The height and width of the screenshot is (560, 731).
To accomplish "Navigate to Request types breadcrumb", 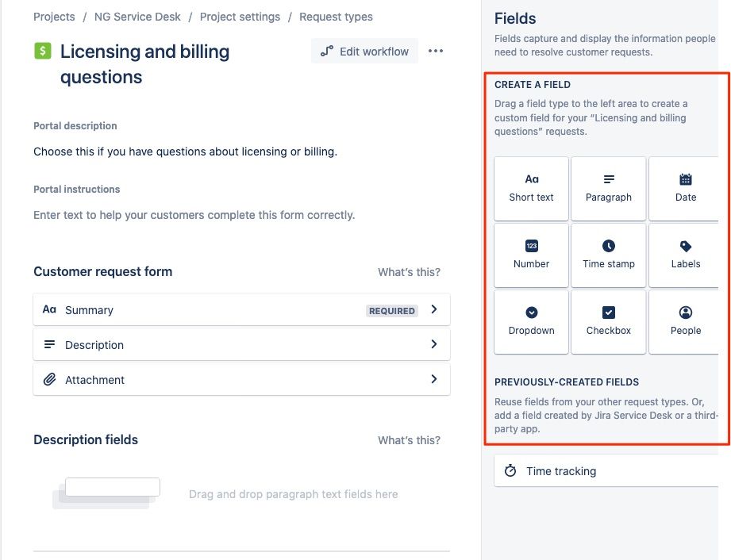I will pyautogui.click(x=336, y=17).
